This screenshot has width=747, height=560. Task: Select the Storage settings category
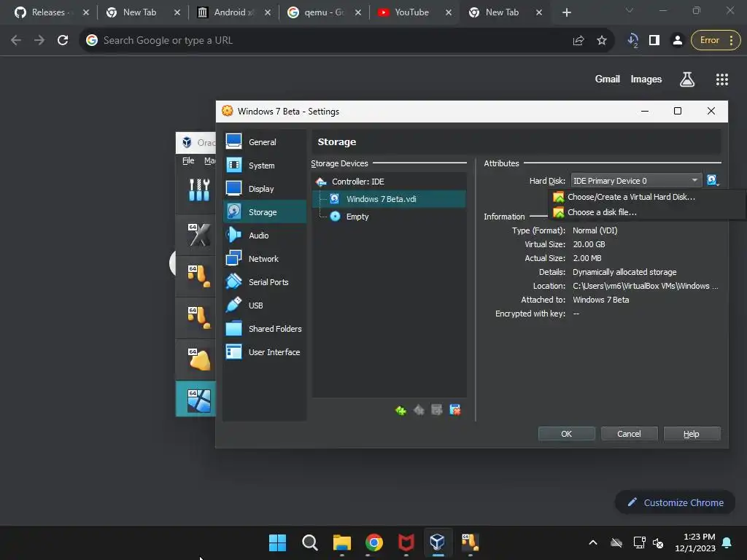[x=264, y=212]
